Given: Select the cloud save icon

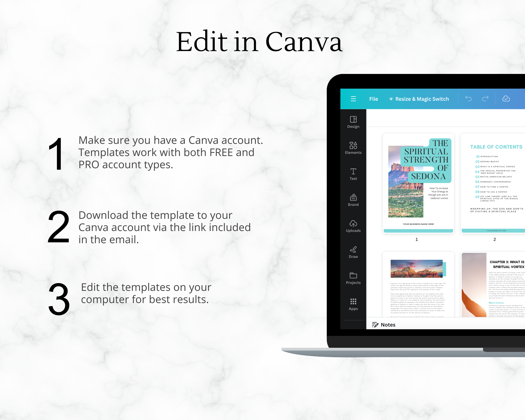Looking at the screenshot, I should pos(507,99).
